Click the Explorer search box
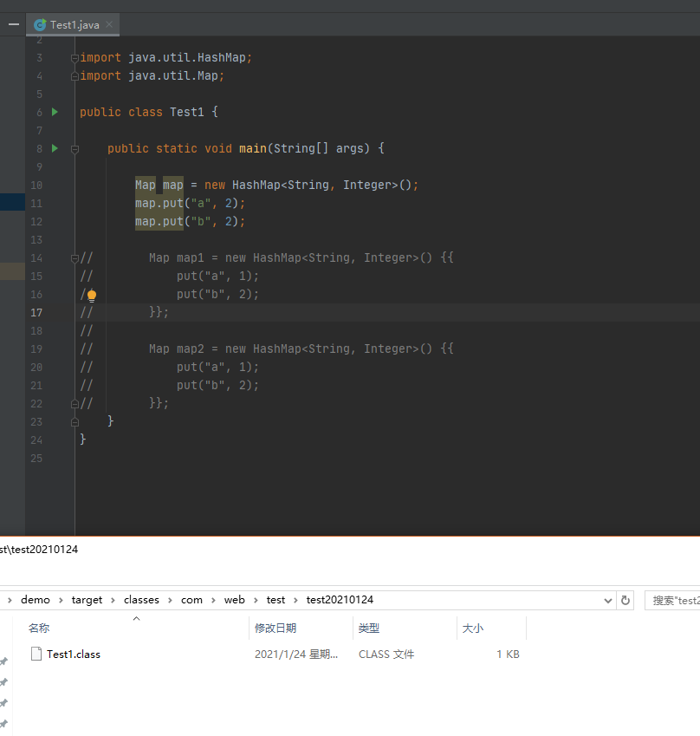This screenshot has width=700, height=736. 673,601
